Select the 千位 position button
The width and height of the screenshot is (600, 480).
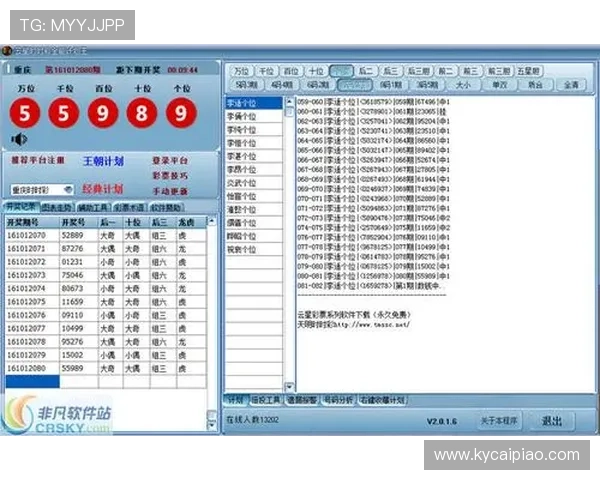tap(266, 71)
